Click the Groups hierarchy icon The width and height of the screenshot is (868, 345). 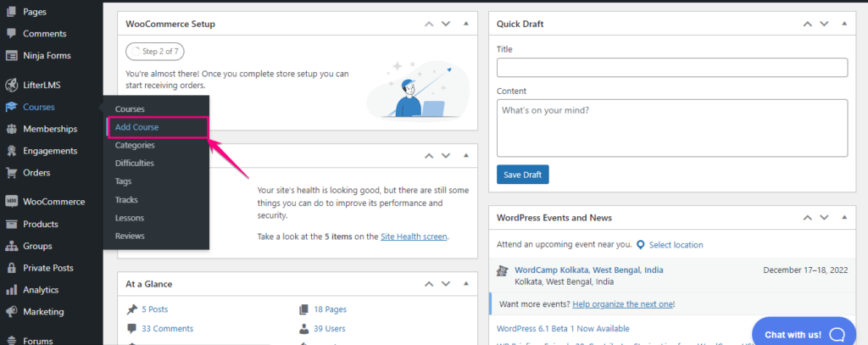click(11, 246)
